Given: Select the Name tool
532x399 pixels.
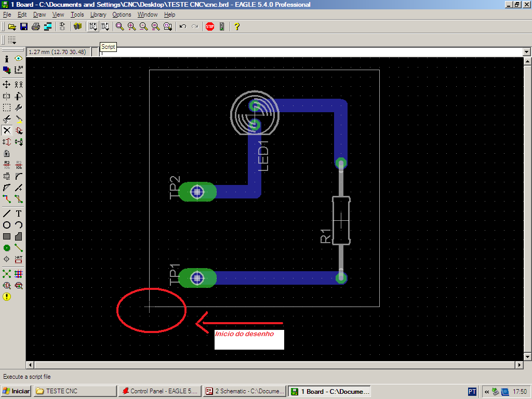Looking at the screenshot, I should click(x=6, y=165).
